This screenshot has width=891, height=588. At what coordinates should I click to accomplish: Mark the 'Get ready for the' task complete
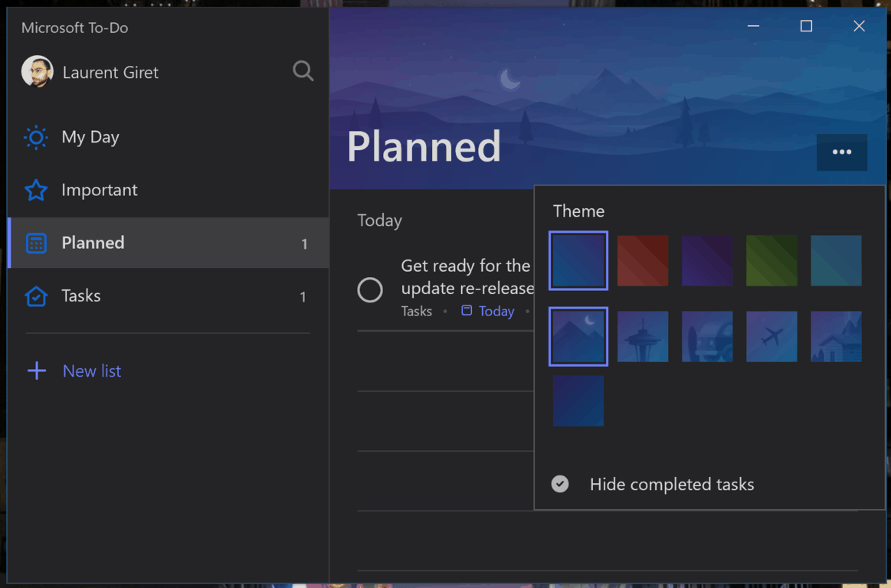point(370,289)
